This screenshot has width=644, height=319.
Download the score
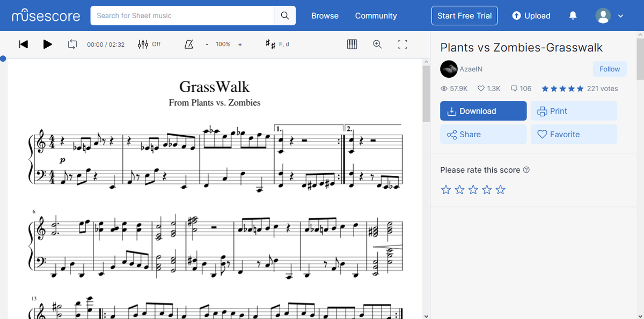coord(484,111)
